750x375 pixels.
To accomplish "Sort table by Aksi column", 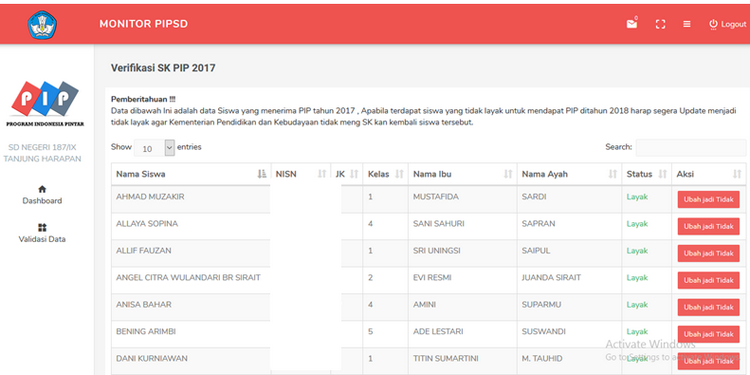I will (x=709, y=174).
